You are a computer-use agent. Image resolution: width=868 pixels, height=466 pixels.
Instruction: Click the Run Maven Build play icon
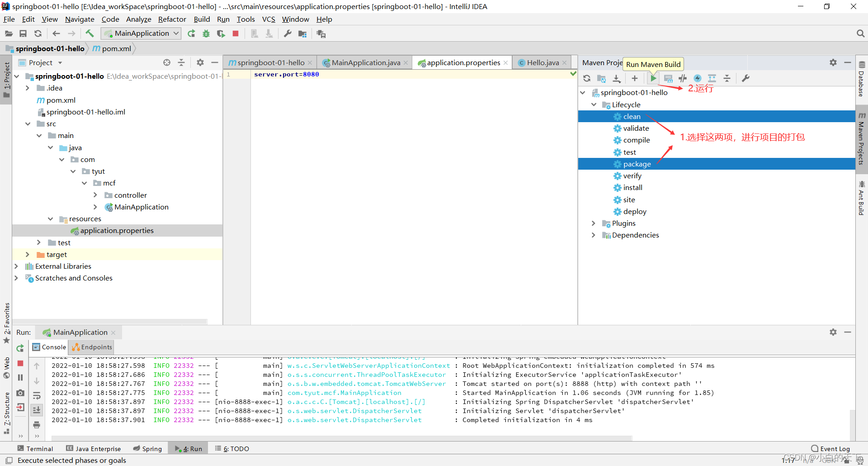(x=653, y=78)
